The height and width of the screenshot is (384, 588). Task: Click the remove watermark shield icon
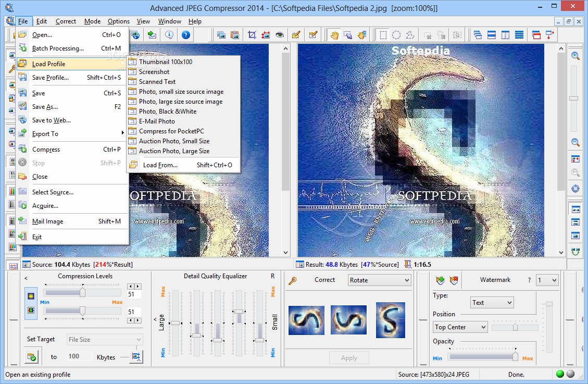454,280
